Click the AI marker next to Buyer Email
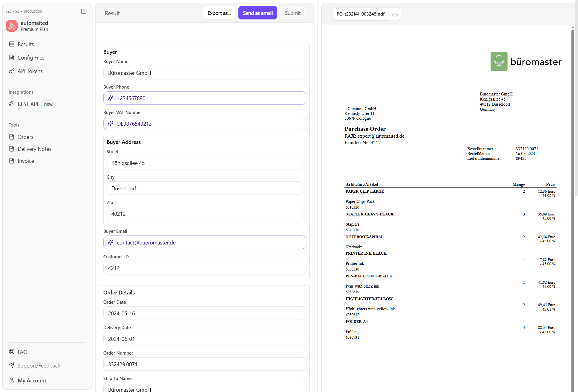Image resolution: width=578 pixels, height=392 pixels. (x=111, y=242)
